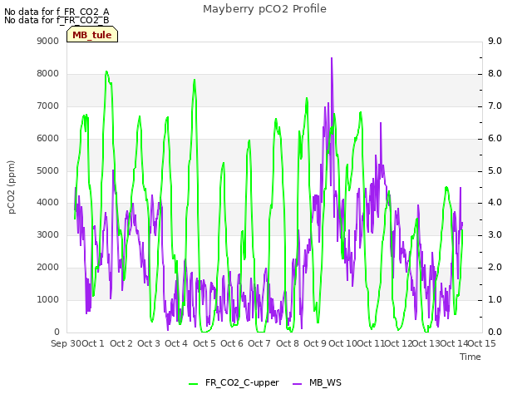Click the Oct 2 date tick label
This screenshot has height=399, width=532.
[x=121, y=343]
